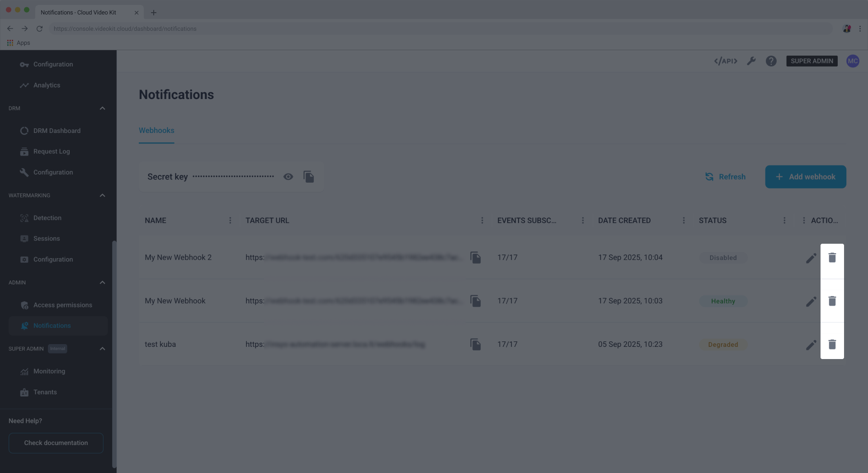The image size is (868, 473).
Task: Open the API reference icon
Action: pos(725,61)
